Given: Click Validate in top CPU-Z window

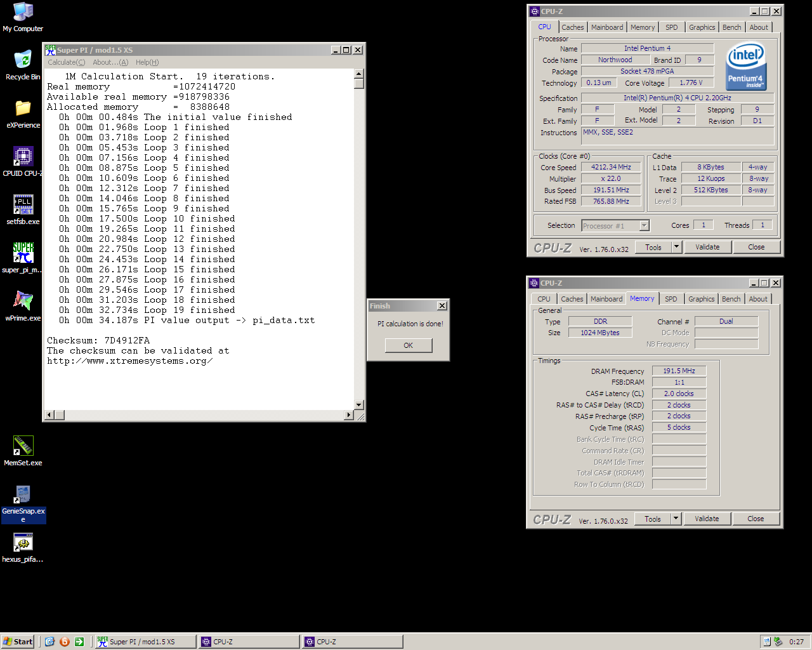Looking at the screenshot, I should [x=708, y=247].
